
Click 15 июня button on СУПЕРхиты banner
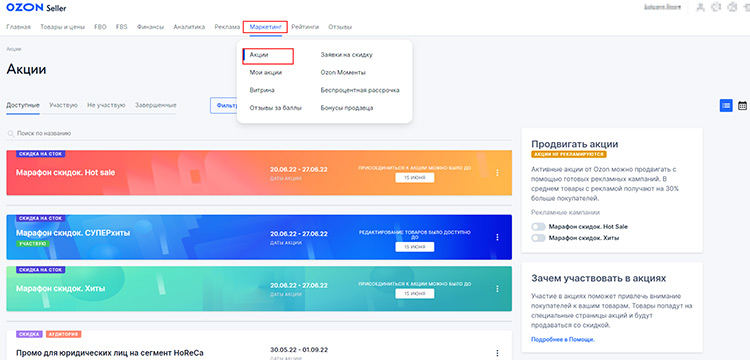click(x=415, y=247)
